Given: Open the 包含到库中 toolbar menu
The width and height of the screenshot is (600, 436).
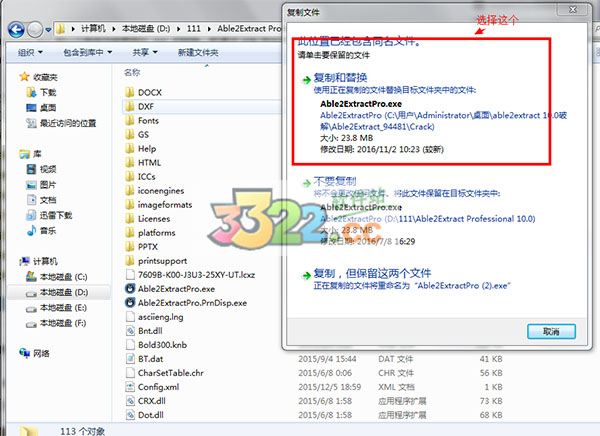Looking at the screenshot, I should click(88, 52).
